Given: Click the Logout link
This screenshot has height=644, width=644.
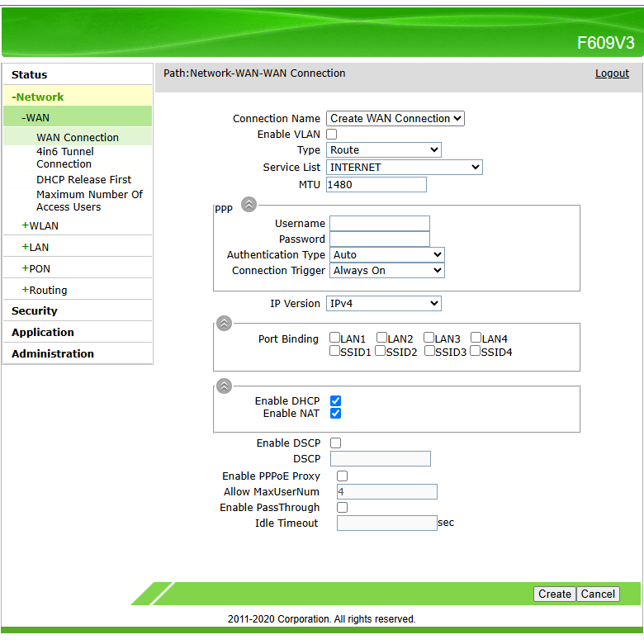Looking at the screenshot, I should [612, 73].
